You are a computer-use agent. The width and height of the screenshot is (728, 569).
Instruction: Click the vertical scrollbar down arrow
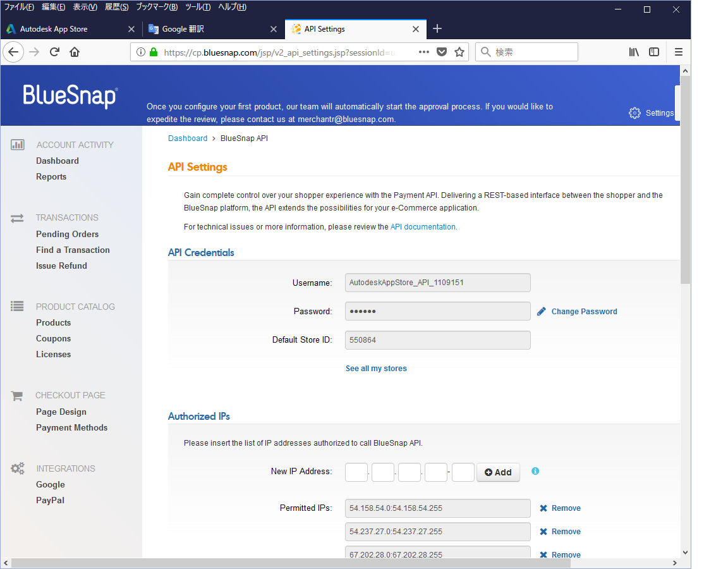685,553
